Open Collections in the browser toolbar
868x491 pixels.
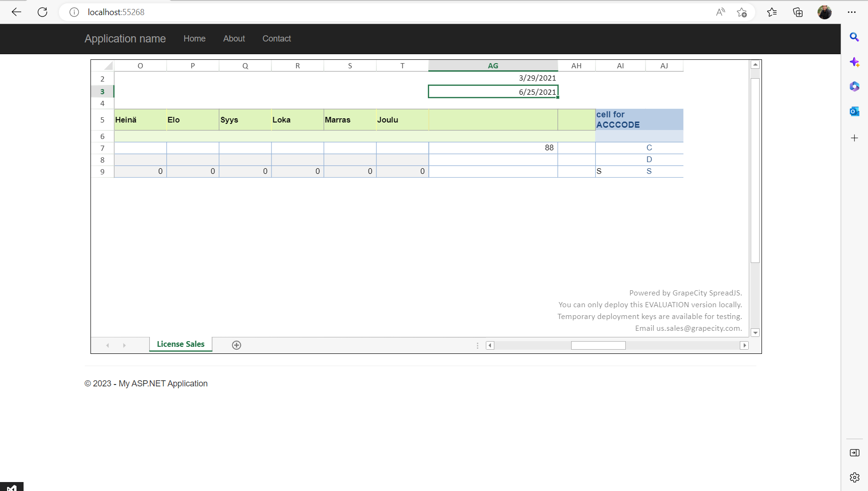[x=798, y=12]
